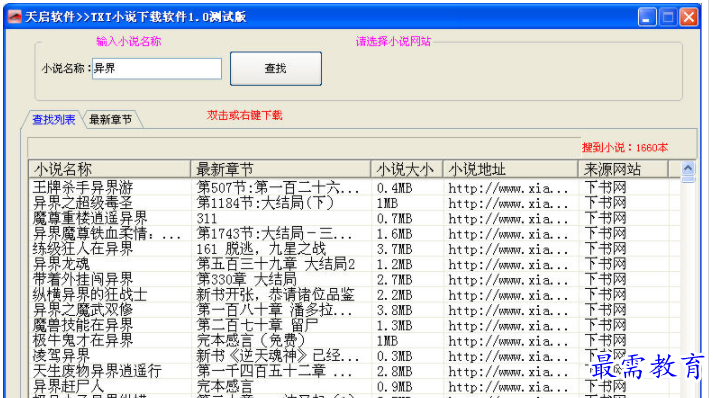Switch to the 最新章节 tab
The height and width of the screenshot is (398, 713).
[110, 120]
